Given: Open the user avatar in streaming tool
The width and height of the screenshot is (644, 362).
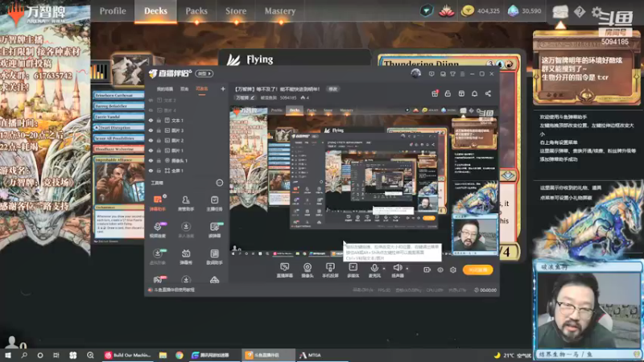Looking at the screenshot, I should point(415,73).
